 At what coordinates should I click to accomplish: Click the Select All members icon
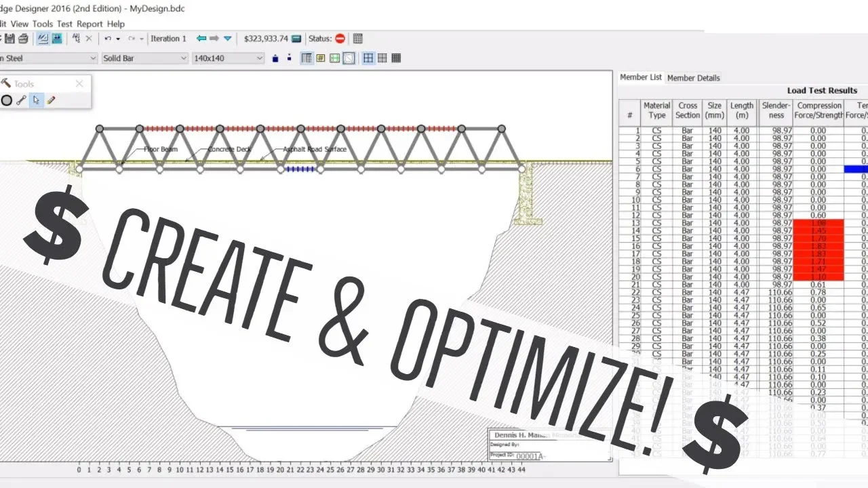point(76,39)
